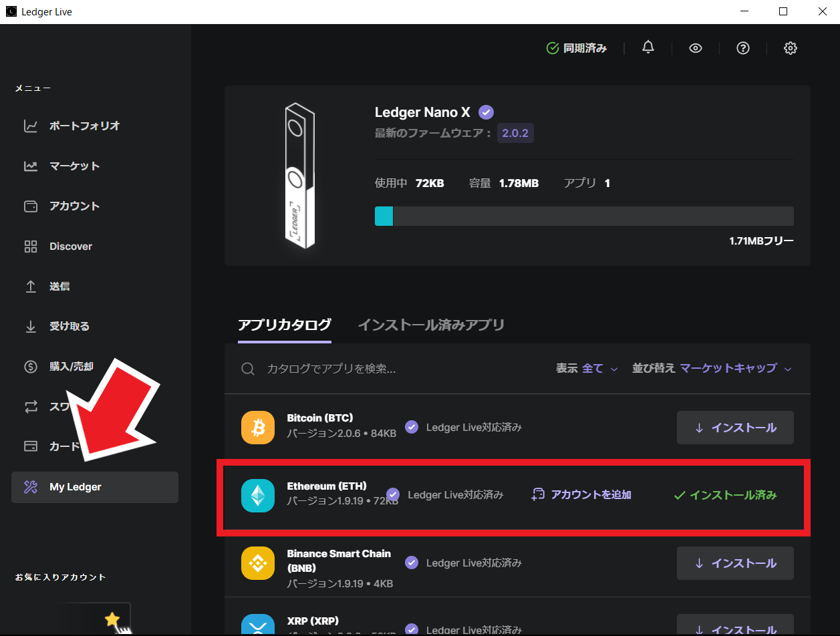Click the catalog search magnifier icon

point(248,369)
